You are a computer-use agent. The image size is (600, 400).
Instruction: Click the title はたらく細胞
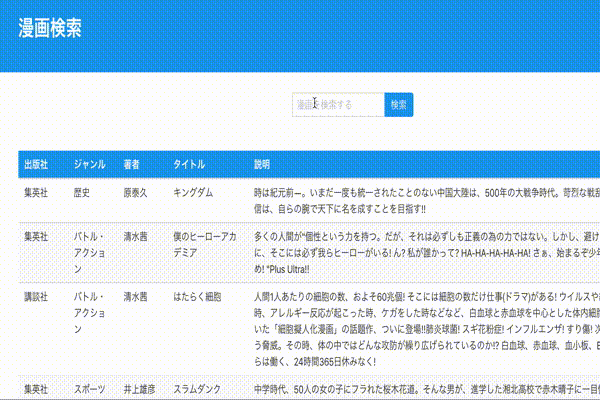(x=197, y=297)
